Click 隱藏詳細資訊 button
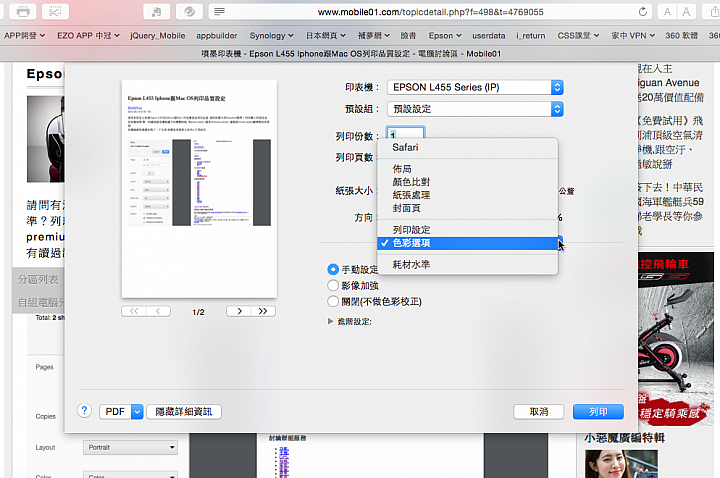This screenshot has width=720, height=478. tap(184, 411)
